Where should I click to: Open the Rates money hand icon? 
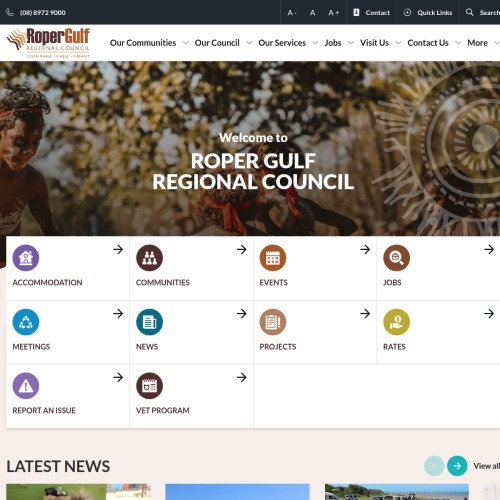[396, 322]
